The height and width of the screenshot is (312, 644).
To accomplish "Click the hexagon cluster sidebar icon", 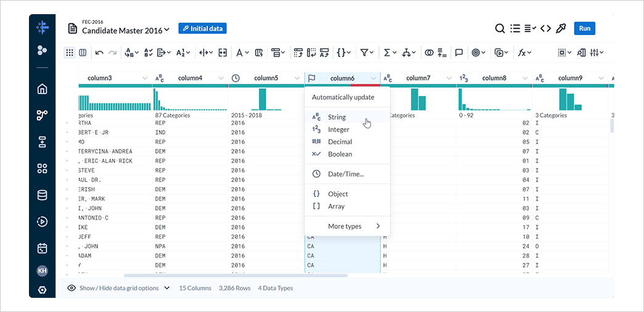I will [42, 50].
